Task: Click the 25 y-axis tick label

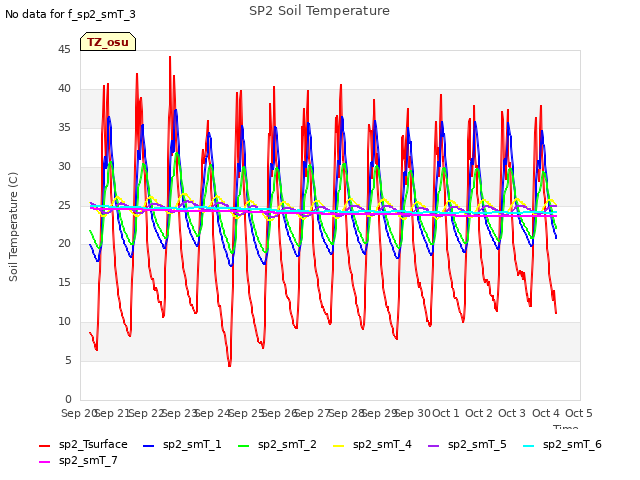Action: (x=64, y=205)
